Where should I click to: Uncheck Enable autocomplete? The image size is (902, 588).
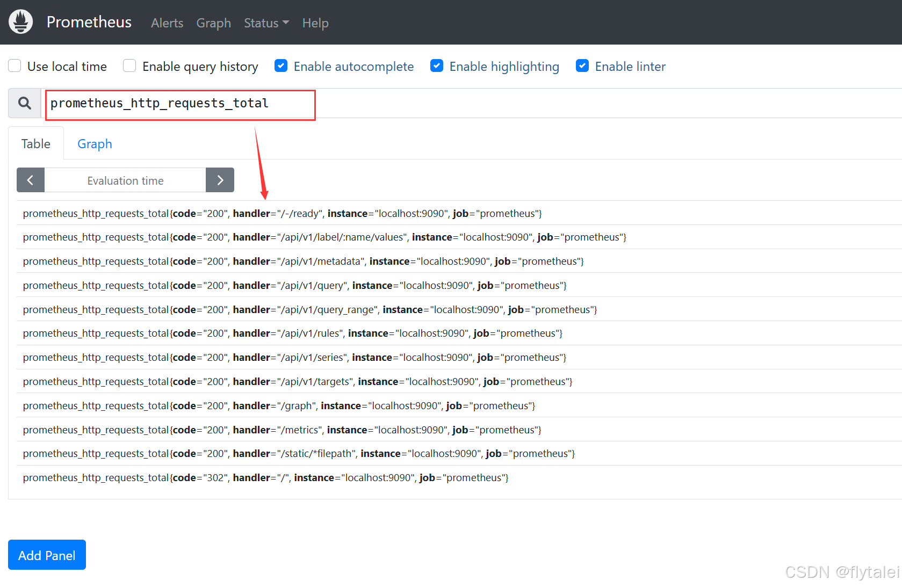281,66
